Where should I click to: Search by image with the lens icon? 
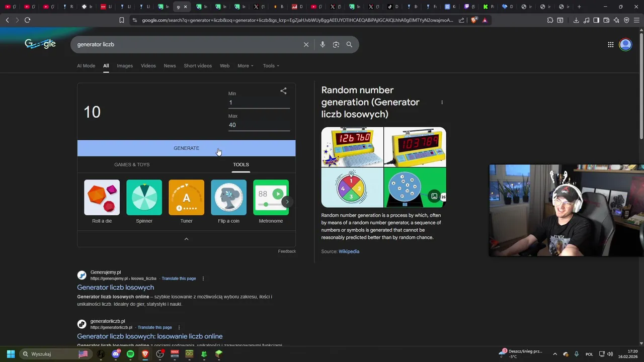pos(336,45)
